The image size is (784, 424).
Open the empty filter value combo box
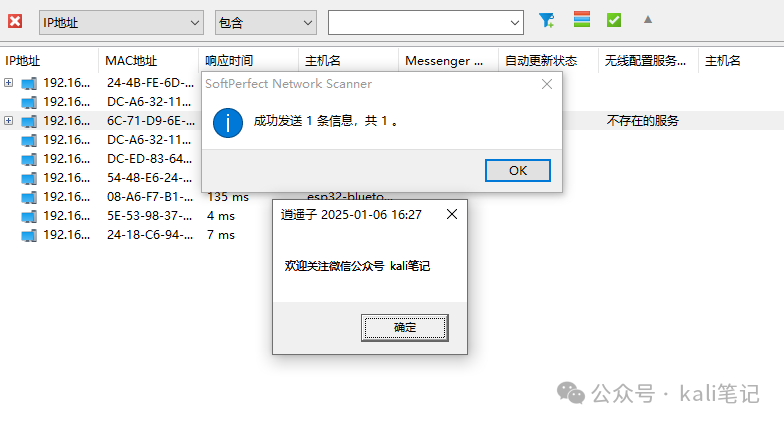click(x=426, y=22)
